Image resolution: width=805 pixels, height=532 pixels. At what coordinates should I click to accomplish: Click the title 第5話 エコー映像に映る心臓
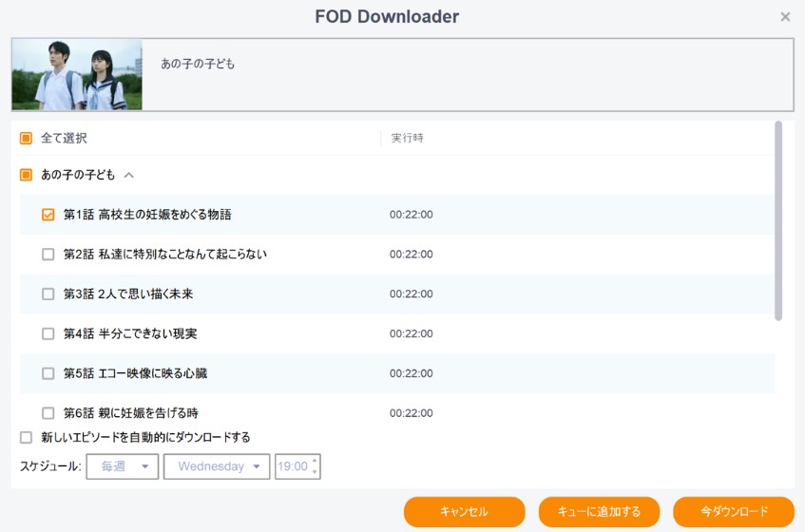click(135, 373)
